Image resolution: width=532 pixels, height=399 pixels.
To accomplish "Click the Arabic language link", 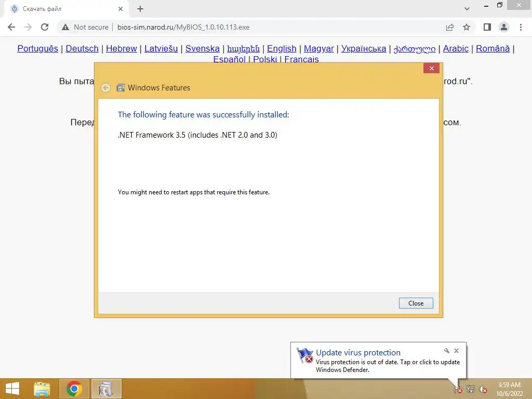I will 456,48.
